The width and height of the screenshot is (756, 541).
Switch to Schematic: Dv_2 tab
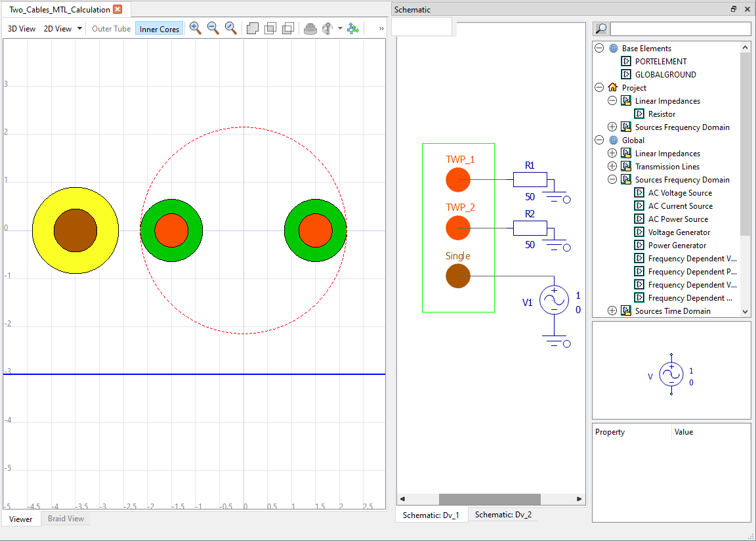tap(503, 515)
